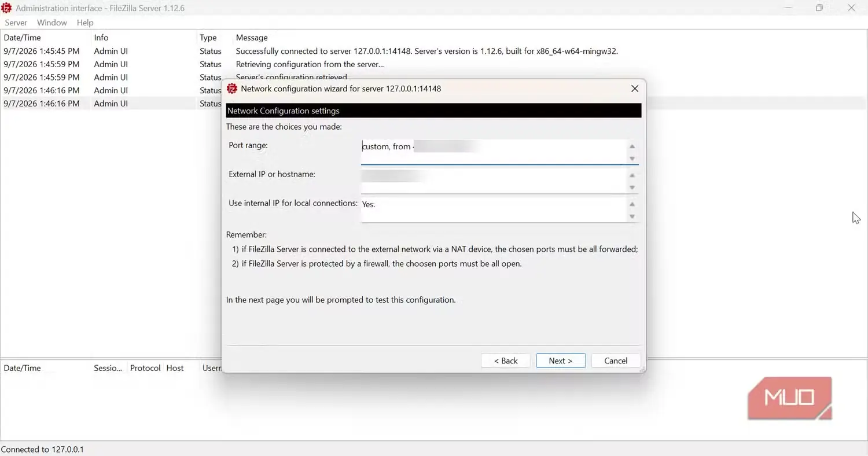Click the 'Port range:' label
This screenshot has width=868, height=456.
[x=248, y=145]
